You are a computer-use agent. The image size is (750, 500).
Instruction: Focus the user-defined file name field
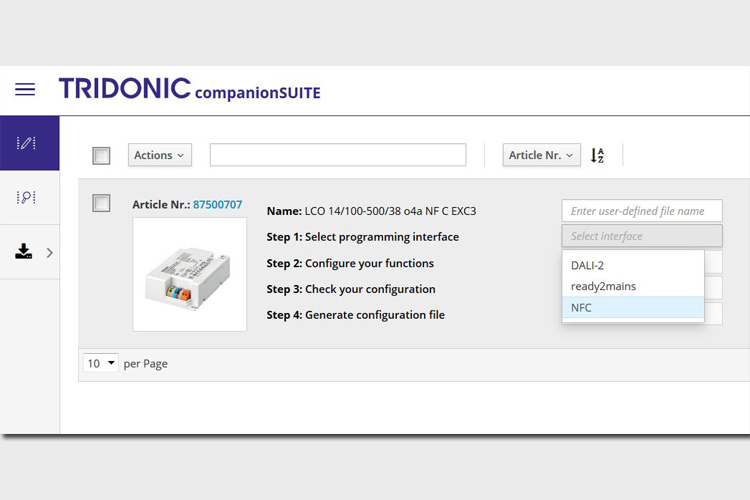[642, 211]
